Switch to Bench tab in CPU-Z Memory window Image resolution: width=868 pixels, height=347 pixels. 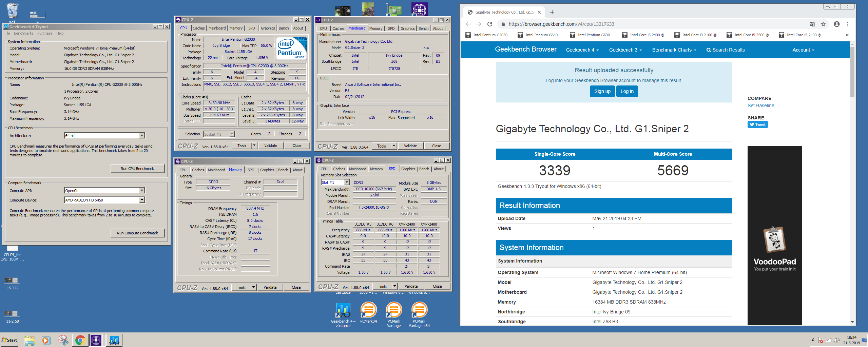(283, 170)
